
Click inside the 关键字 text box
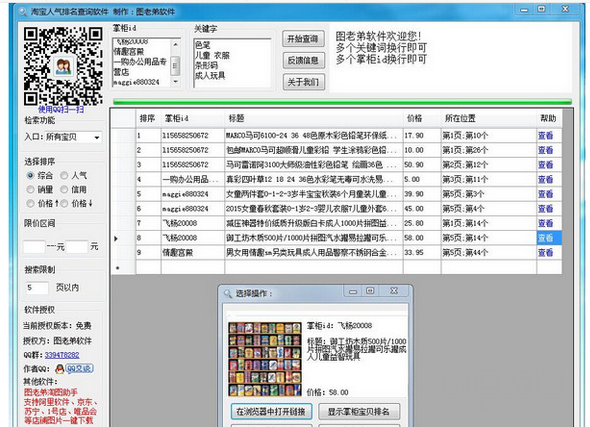click(x=232, y=63)
